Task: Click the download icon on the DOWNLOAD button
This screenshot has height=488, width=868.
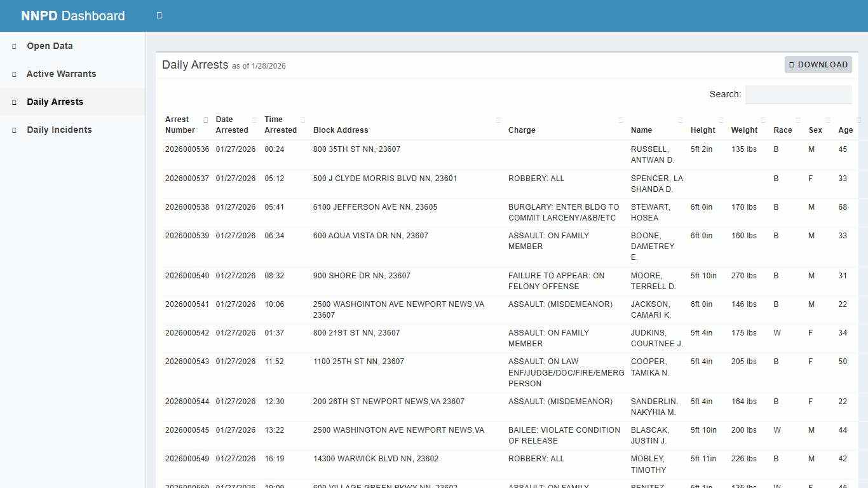Action: [x=791, y=64]
